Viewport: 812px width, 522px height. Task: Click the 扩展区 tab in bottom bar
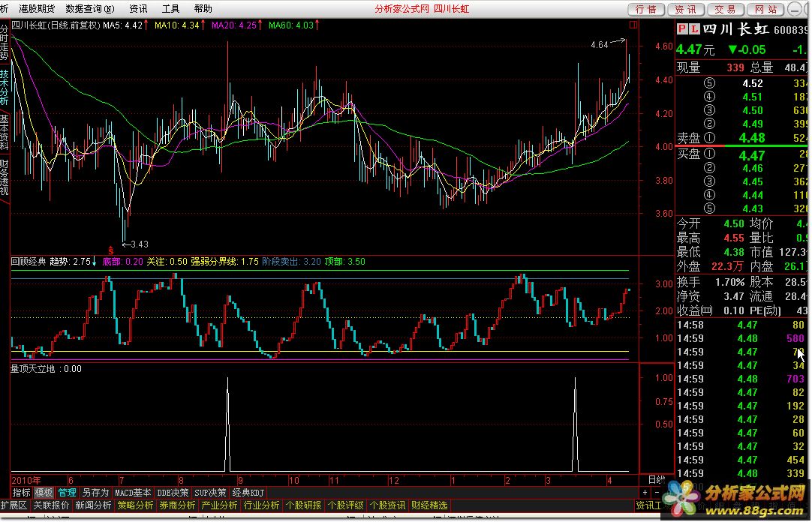pyautogui.click(x=14, y=505)
